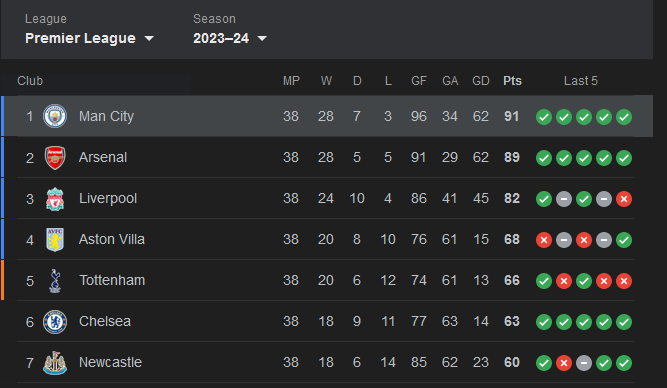Open the 2023–24 season dropdown
This screenshot has height=388, width=667.
point(230,38)
